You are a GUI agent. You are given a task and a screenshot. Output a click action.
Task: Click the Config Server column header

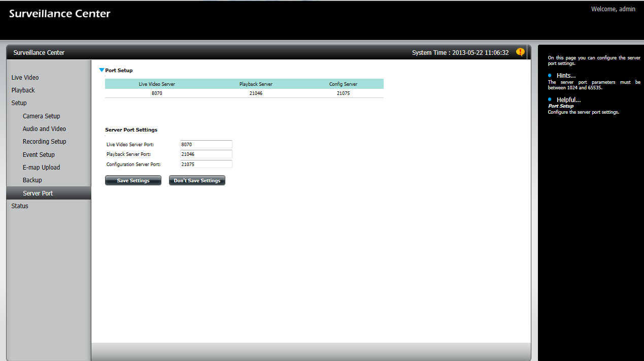[x=343, y=84]
